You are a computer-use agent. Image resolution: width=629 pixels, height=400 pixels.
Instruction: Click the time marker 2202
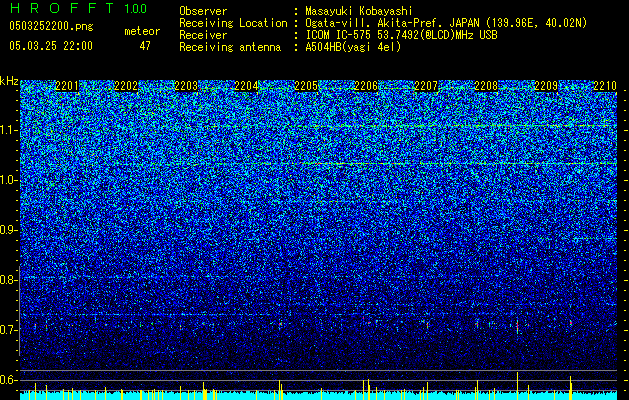pos(126,86)
